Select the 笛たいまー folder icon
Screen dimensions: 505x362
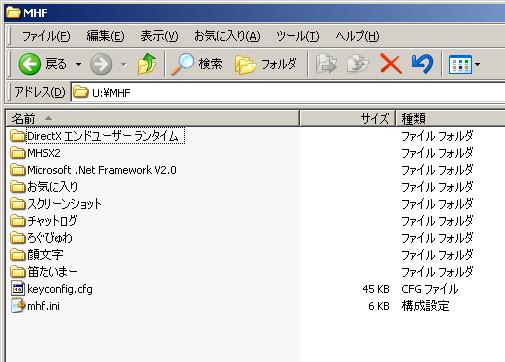pyautogui.click(x=18, y=272)
